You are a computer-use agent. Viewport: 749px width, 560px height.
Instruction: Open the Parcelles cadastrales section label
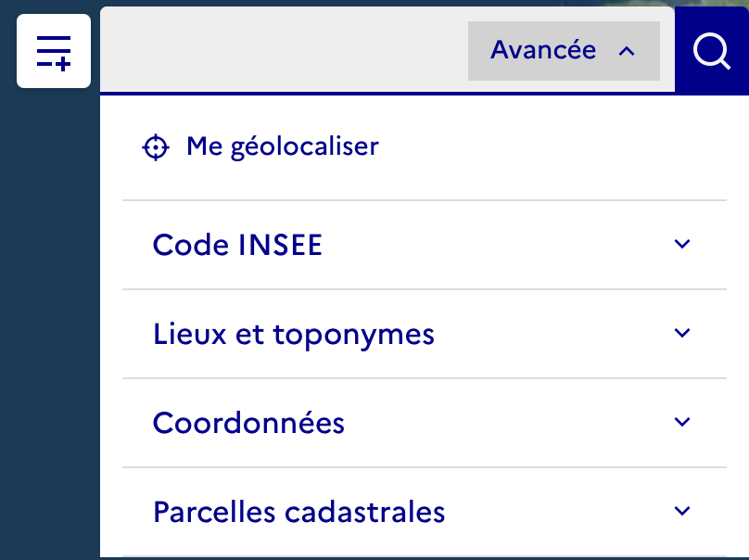click(298, 512)
